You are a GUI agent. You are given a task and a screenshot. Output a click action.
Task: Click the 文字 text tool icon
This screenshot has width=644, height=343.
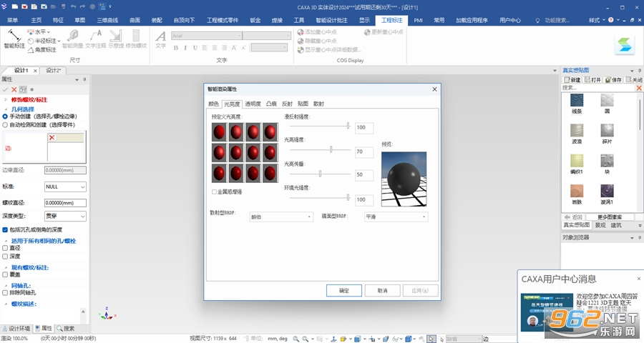click(160, 39)
